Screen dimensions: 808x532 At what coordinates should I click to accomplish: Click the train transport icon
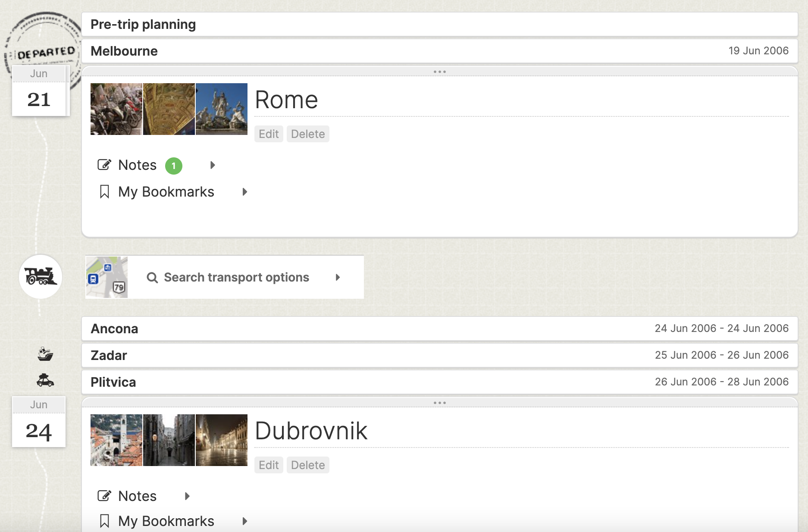tap(41, 276)
